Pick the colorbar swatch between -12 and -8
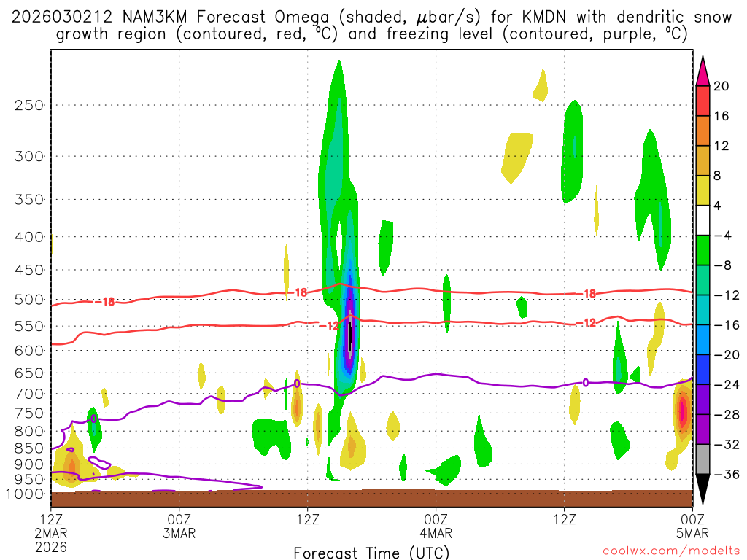 [x=703, y=280]
